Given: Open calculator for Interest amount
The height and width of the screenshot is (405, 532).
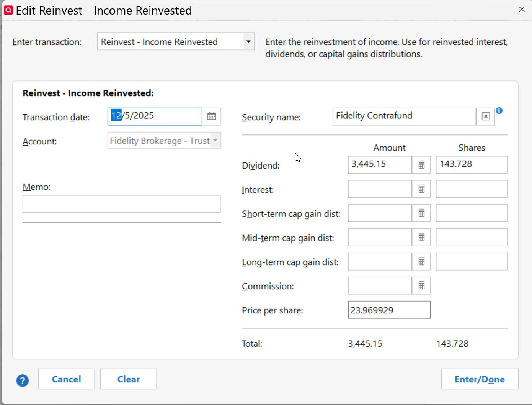Looking at the screenshot, I should click(421, 189).
